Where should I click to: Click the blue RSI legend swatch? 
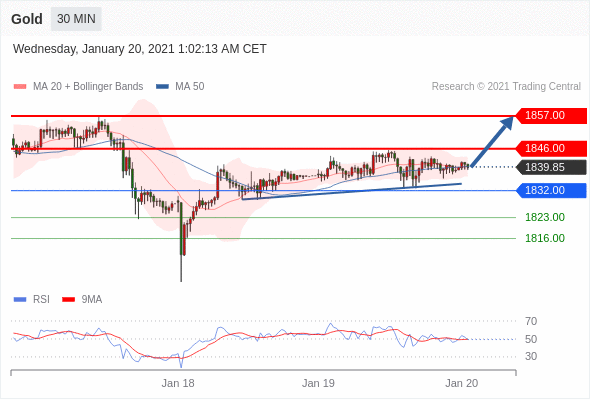[x=20, y=300]
